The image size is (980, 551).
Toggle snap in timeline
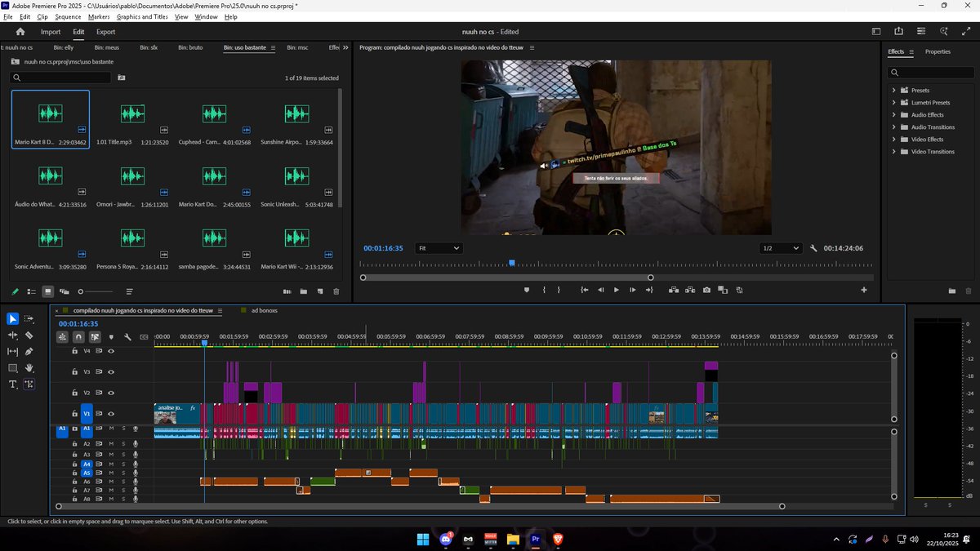tap(78, 336)
